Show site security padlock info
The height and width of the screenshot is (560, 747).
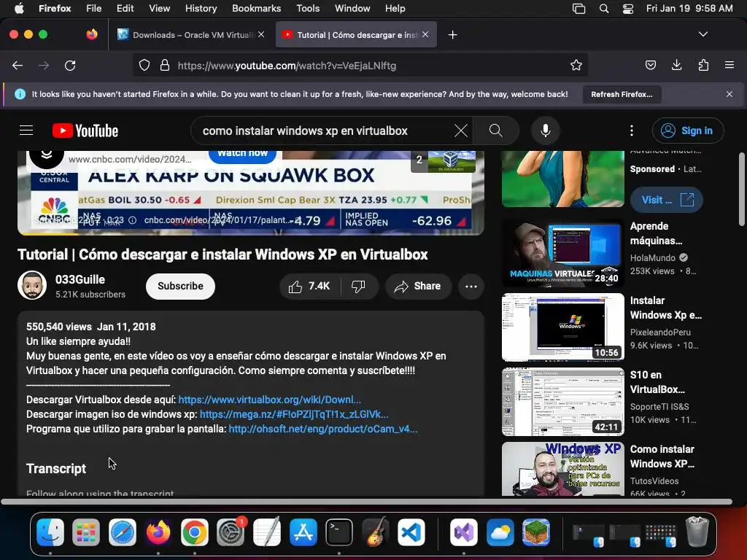(x=165, y=65)
